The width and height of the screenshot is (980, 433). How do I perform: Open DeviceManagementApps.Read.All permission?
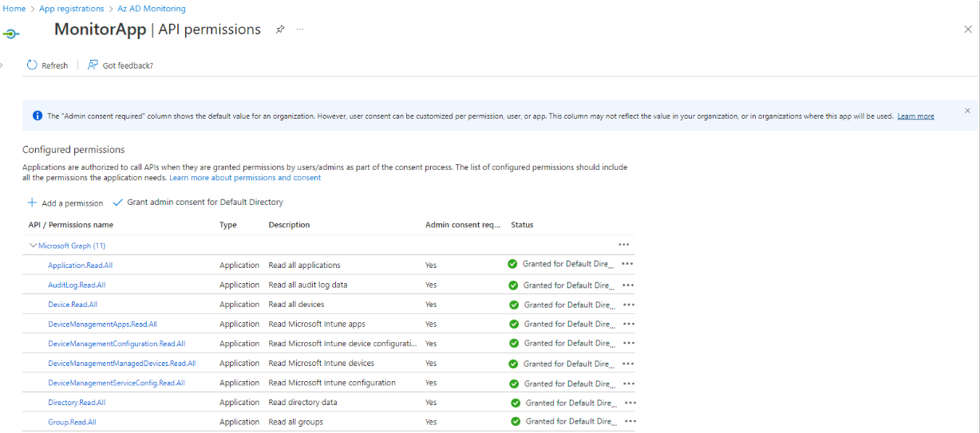tap(102, 324)
